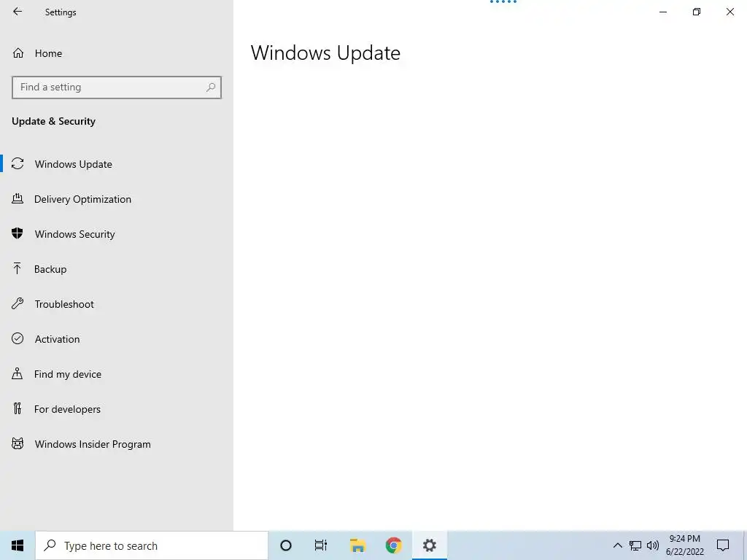Open the Troubleshoot page
The width and height of the screenshot is (747, 560).
pyautogui.click(x=117, y=304)
